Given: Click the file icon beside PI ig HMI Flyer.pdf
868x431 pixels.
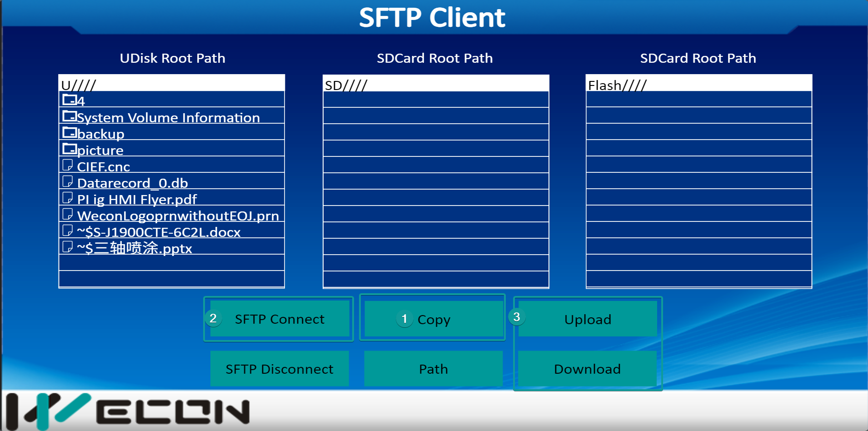Looking at the screenshot, I should [x=67, y=198].
